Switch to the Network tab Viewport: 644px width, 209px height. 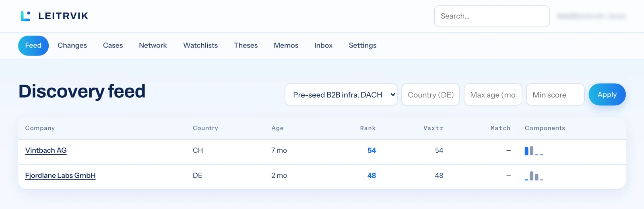(153, 45)
